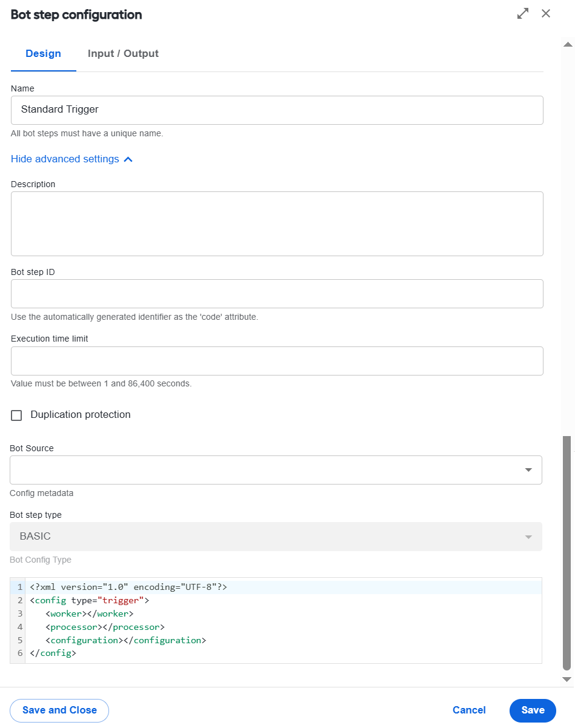The image size is (575, 728).
Task: Click the unique name hint text
Action: point(87,133)
